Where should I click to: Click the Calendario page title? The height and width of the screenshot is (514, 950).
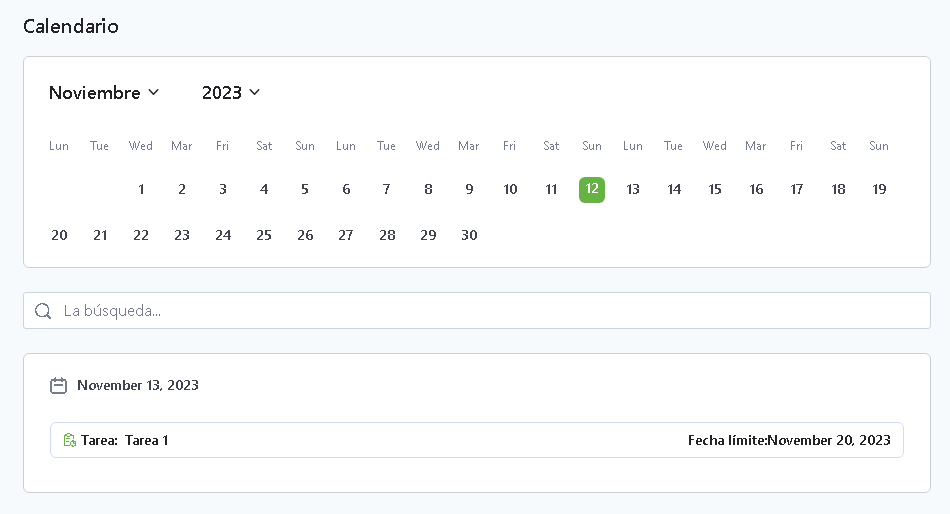[71, 26]
